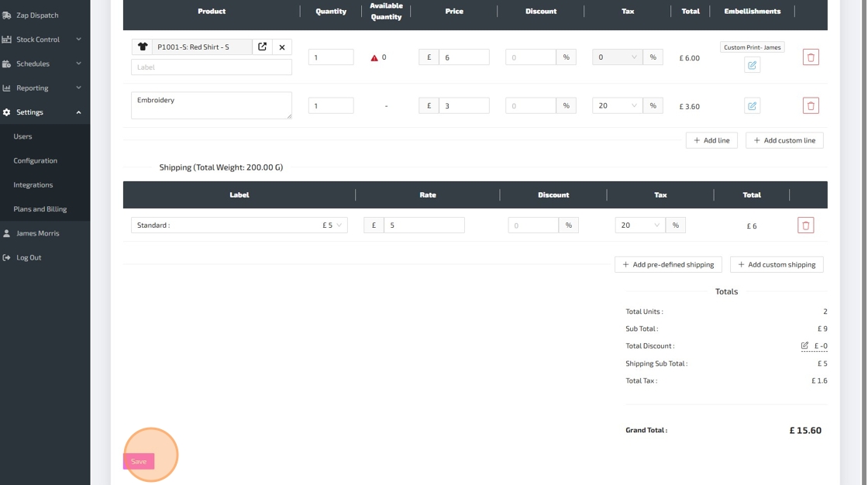Open the Configuration settings page
Image resolution: width=868 pixels, height=485 pixels.
[x=36, y=160]
